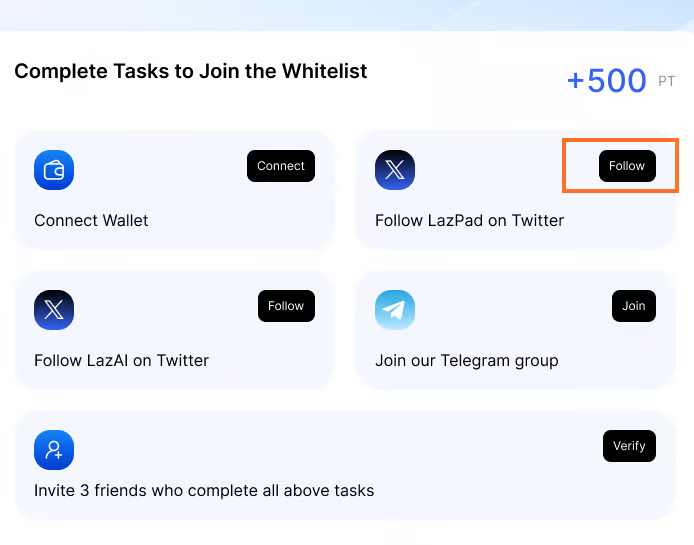Click the invite friends person icon
This screenshot has height=545, width=694.
(54, 450)
